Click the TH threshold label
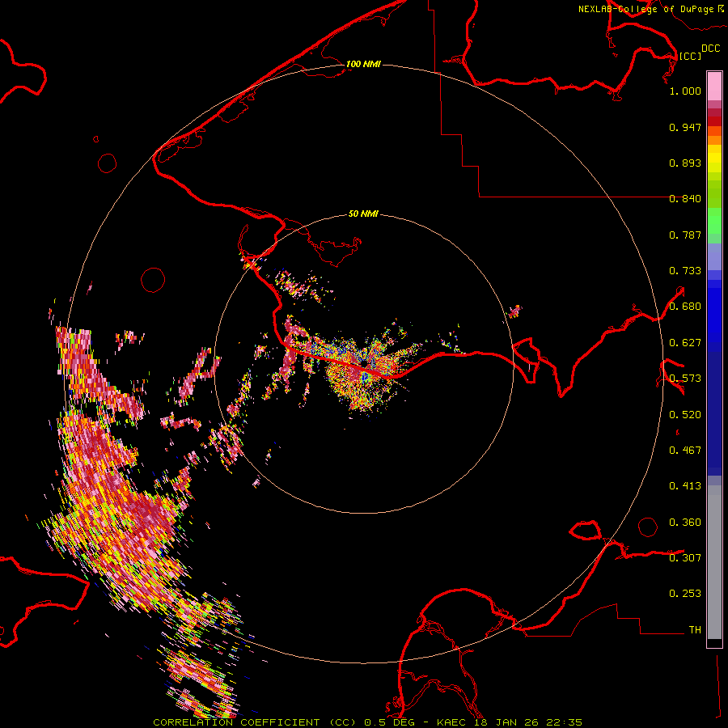This screenshot has height=728, width=728. coord(695,629)
